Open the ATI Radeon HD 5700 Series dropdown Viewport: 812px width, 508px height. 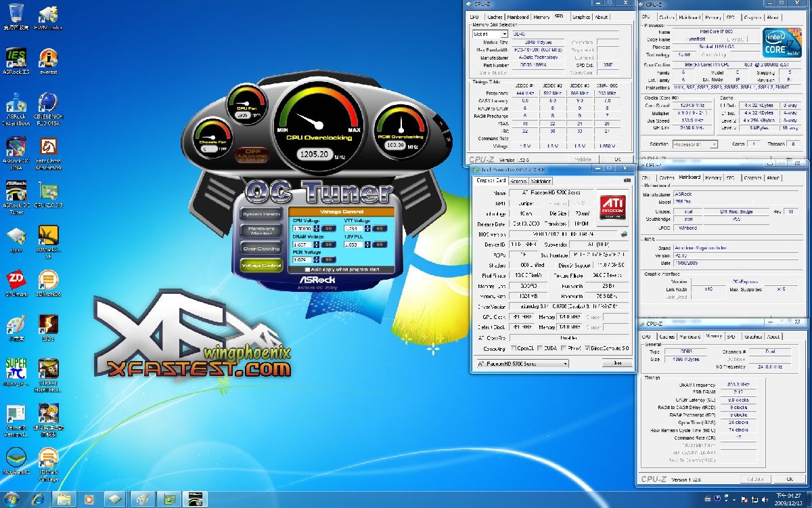click(x=522, y=363)
